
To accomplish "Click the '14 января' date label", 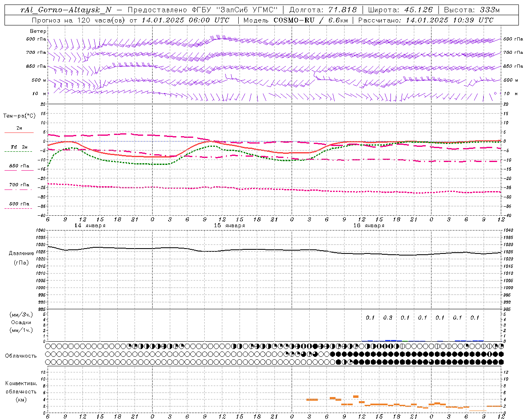I will [90, 226].
